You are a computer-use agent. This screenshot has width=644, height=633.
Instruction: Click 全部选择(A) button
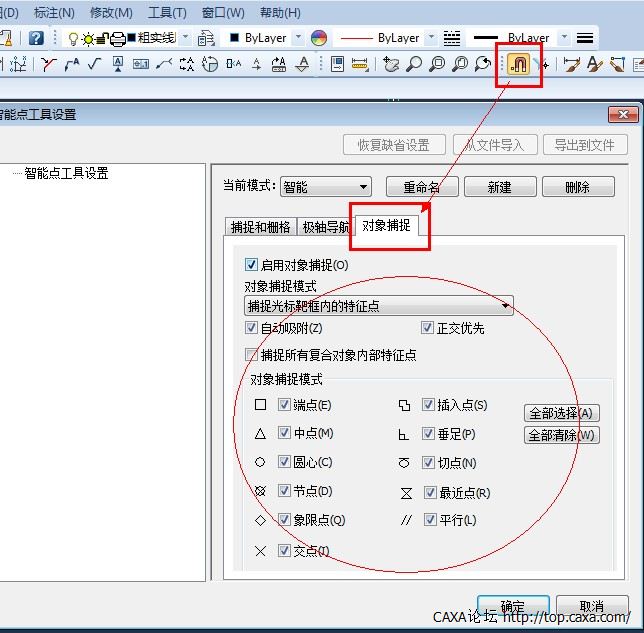point(561,413)
